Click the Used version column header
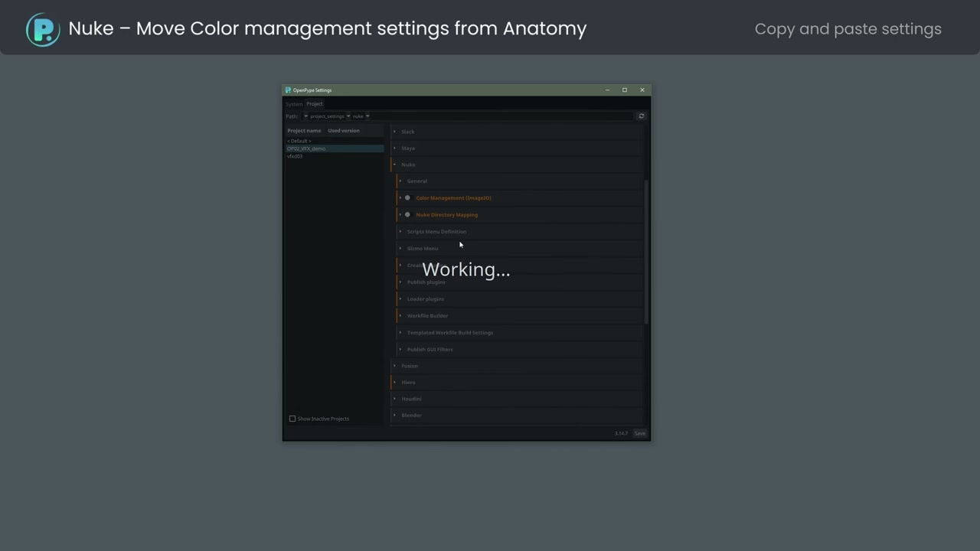Image resolution: width=980 pixels, height=551 pixels. pos(344,131)
